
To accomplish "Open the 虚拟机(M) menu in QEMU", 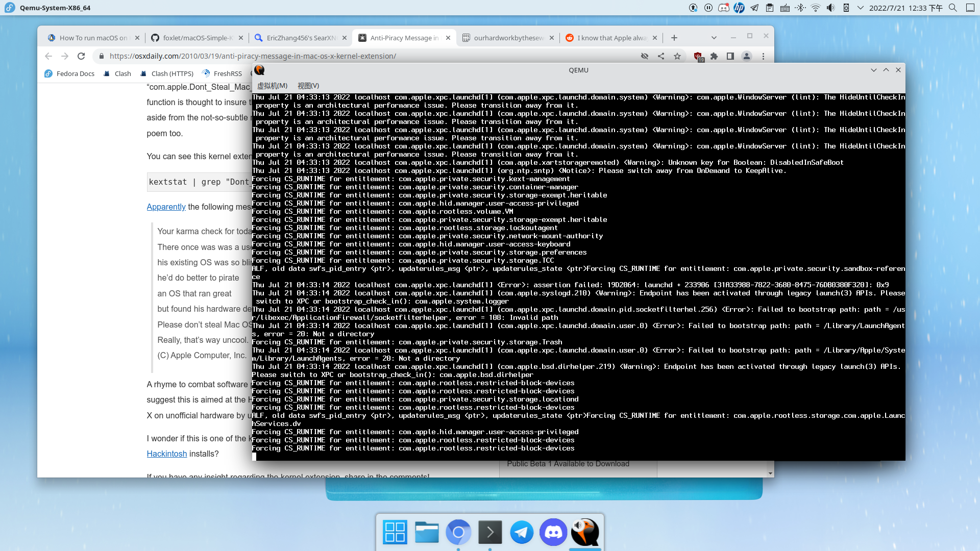I will (272, 86).
